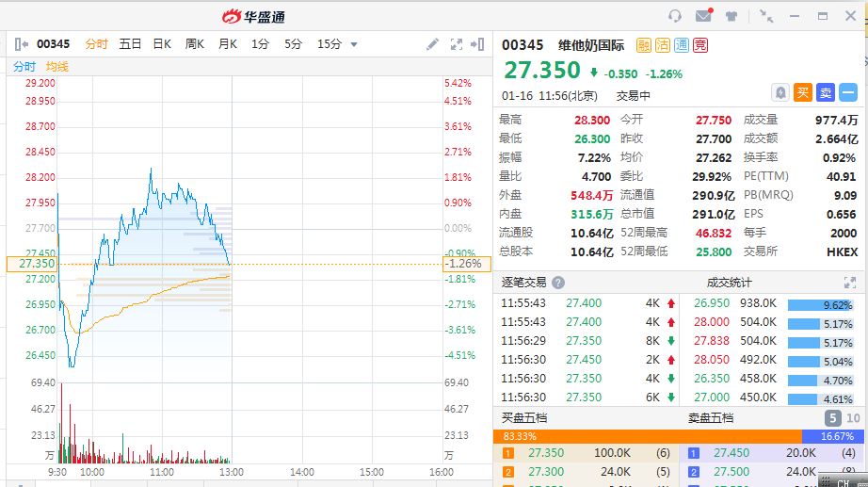Open the messages envelope icon
868x487 pixels.
[703, 15]
